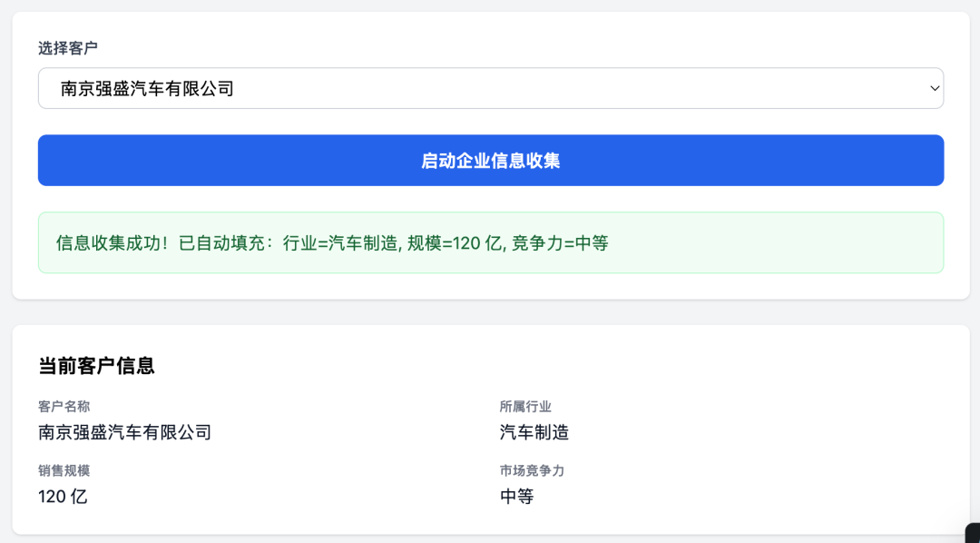Screen dimensions: 980x543
Task: Click 竞争力=中等 in the success message
Action: [x=560, y=243]
